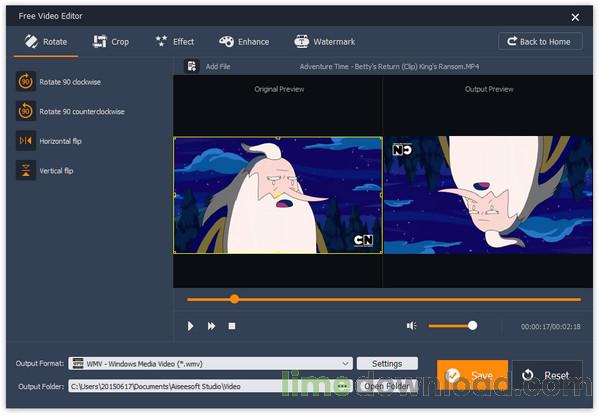The height and width of the screenshot is (415, 599).
Task: Open the Watermark tab
Action: 325,42
